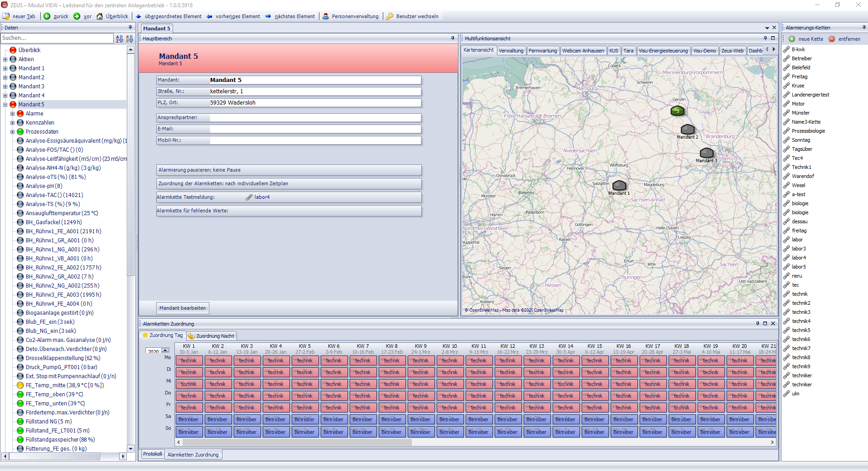
Task: Switch to Zuordnung Nacht tab
Action: coord(212,336)
